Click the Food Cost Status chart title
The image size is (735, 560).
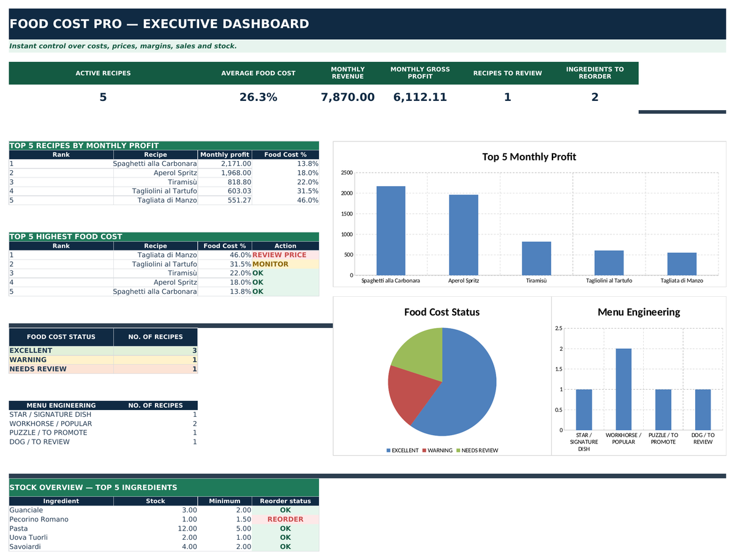pos(442,312)
